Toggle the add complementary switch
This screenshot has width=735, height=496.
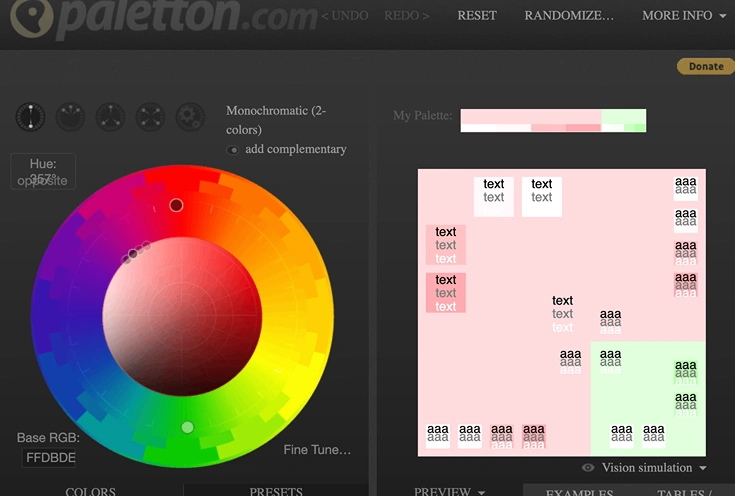[x=232, y=150]
